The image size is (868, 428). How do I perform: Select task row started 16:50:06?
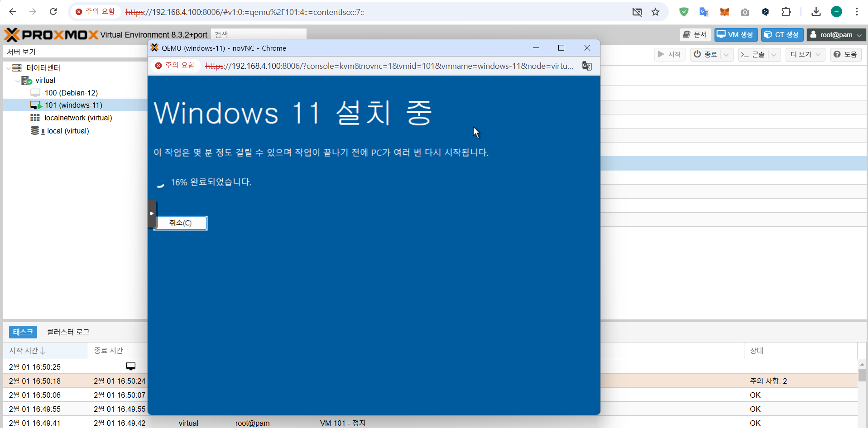point(430,395)
